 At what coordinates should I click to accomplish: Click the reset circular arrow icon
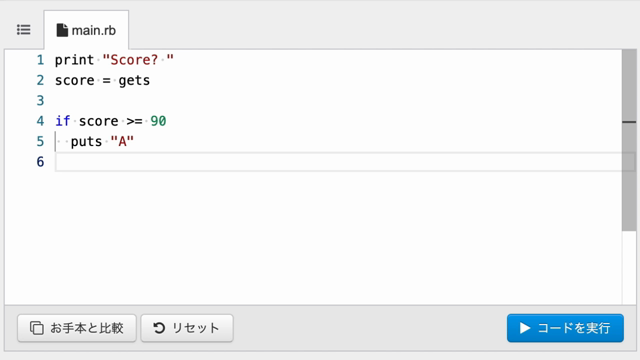159,328
